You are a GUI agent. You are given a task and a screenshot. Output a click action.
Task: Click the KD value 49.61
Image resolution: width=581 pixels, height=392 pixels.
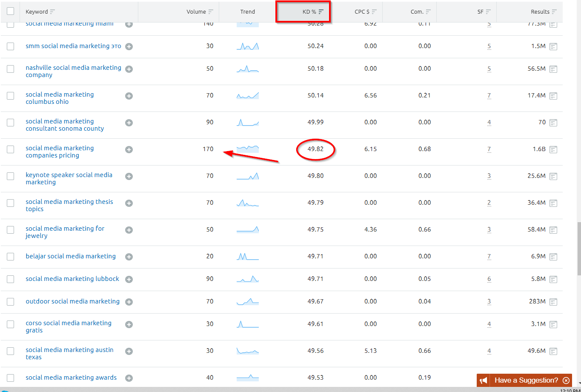(315, 324)
